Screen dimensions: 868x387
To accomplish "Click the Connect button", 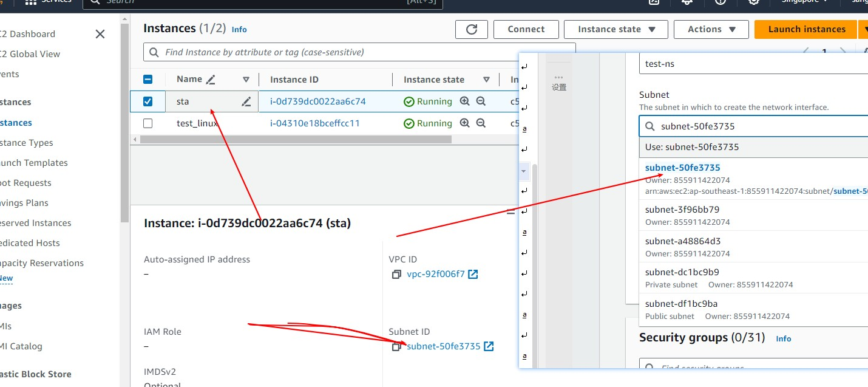I will tap(526, 29).
